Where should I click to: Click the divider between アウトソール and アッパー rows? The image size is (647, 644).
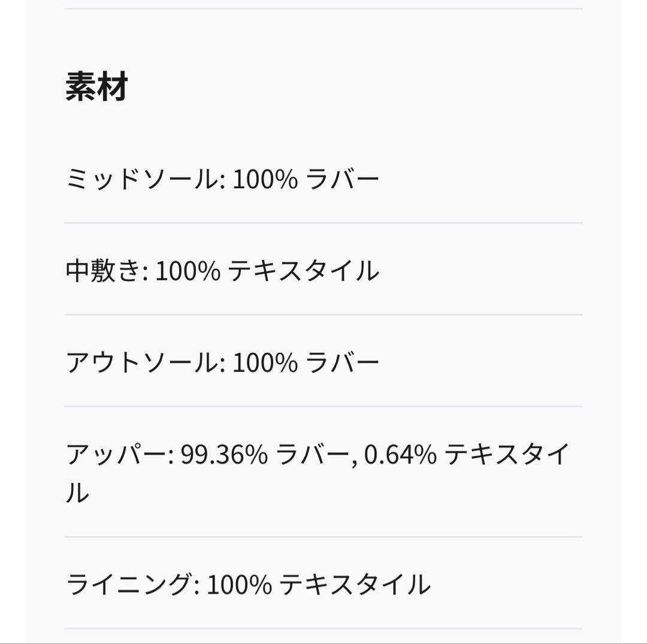pyautogui.click(x=323, y=406)
